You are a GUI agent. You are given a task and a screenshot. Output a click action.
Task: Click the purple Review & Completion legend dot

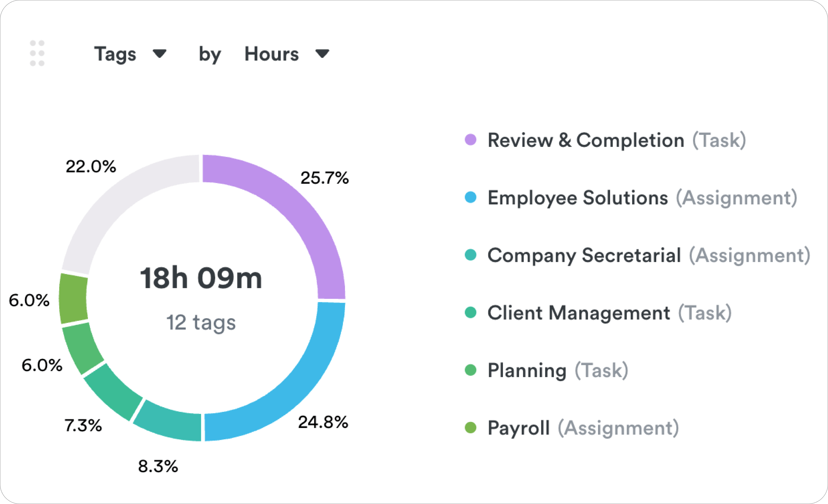point(470,140)
